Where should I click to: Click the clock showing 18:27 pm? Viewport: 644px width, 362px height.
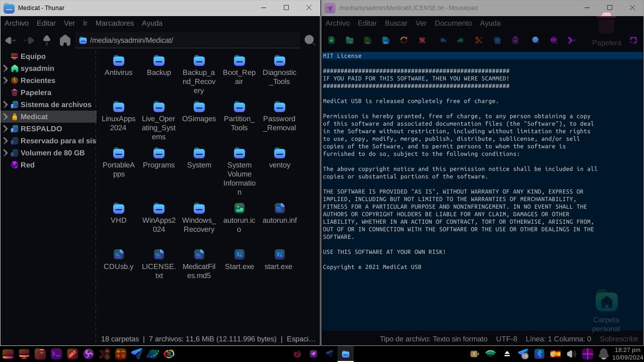(x=627, y=350)
